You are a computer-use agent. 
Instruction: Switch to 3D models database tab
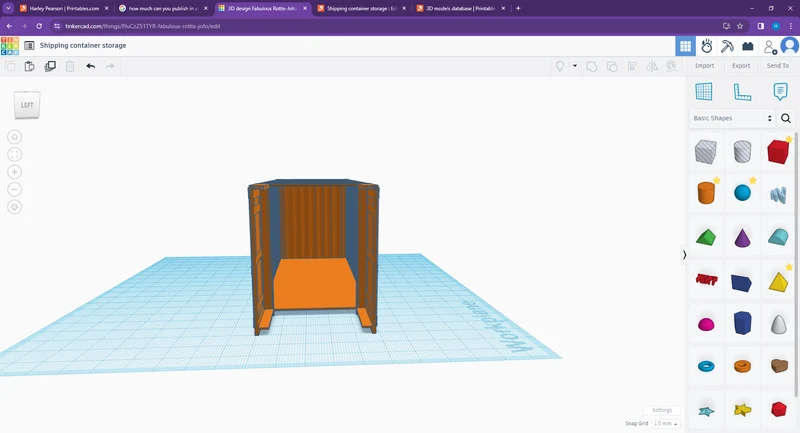(461, 9)
